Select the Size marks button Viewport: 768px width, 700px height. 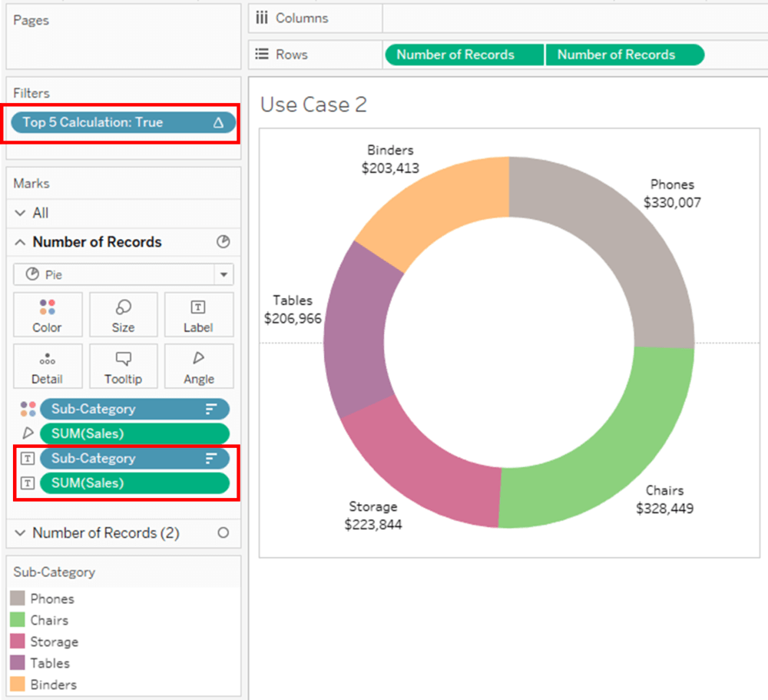pyautogui.click(x=123, y=314)
